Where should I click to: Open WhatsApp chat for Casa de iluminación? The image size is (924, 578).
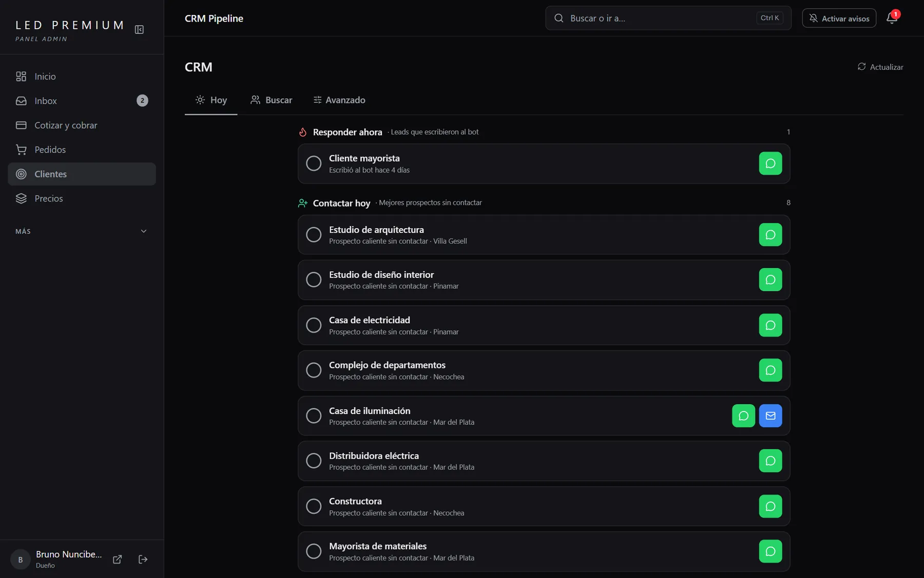[743, 416]
